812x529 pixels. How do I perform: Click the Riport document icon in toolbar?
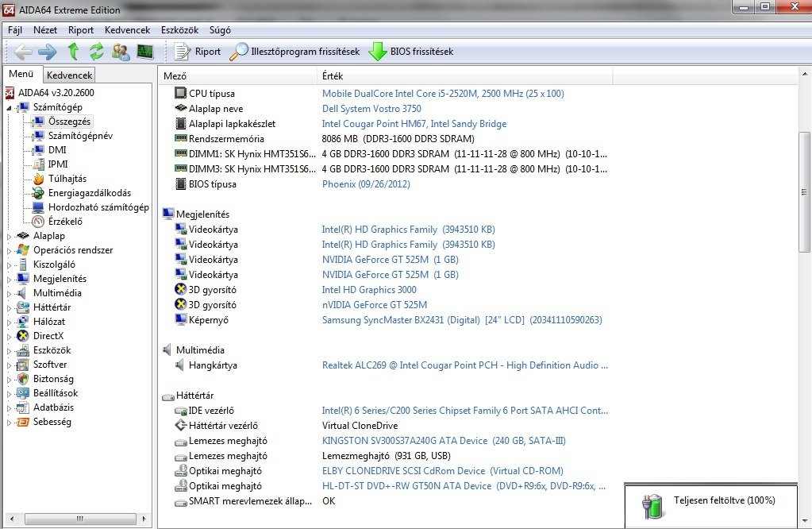(182, 52)
